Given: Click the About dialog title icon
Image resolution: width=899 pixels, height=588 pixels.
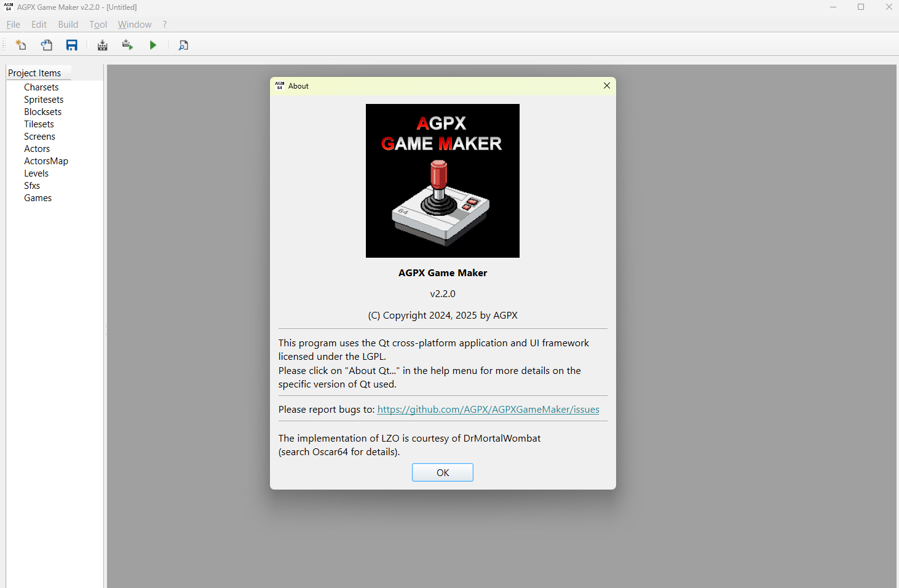Looking at the screenshot, I should click(x=280, y=85).
